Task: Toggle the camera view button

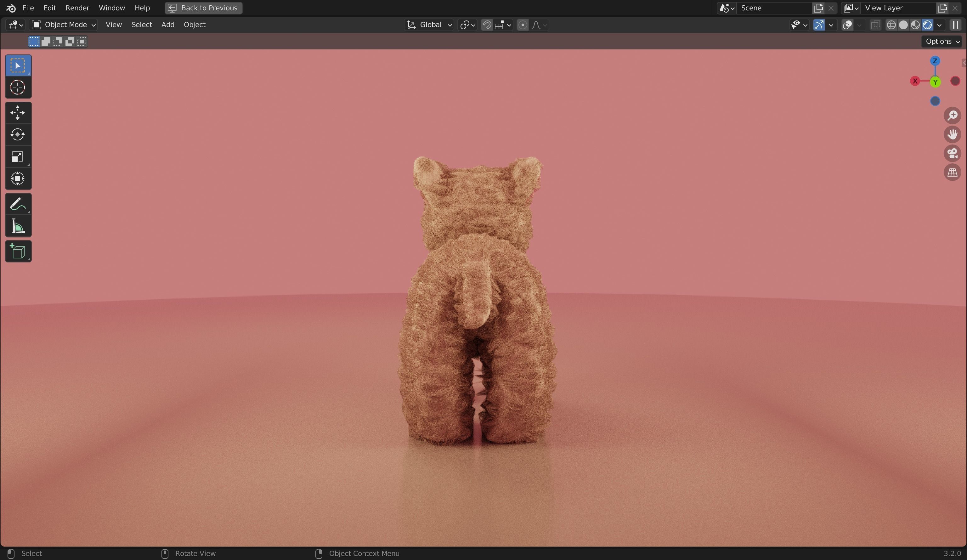Action: [953, 154]
